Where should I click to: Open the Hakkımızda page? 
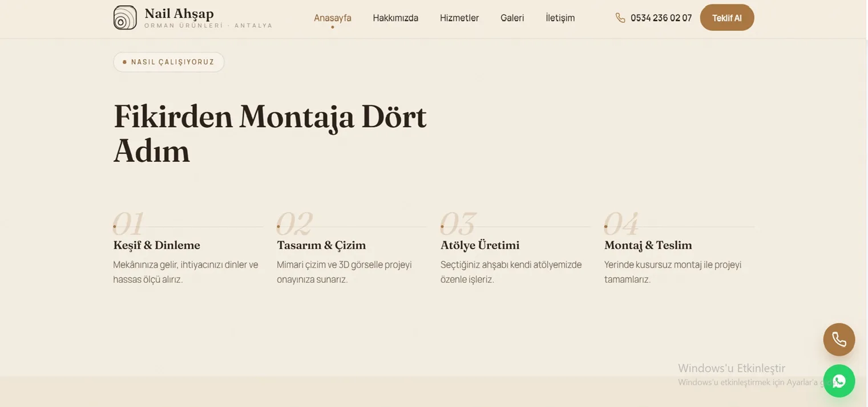click(x=395, y=18)
